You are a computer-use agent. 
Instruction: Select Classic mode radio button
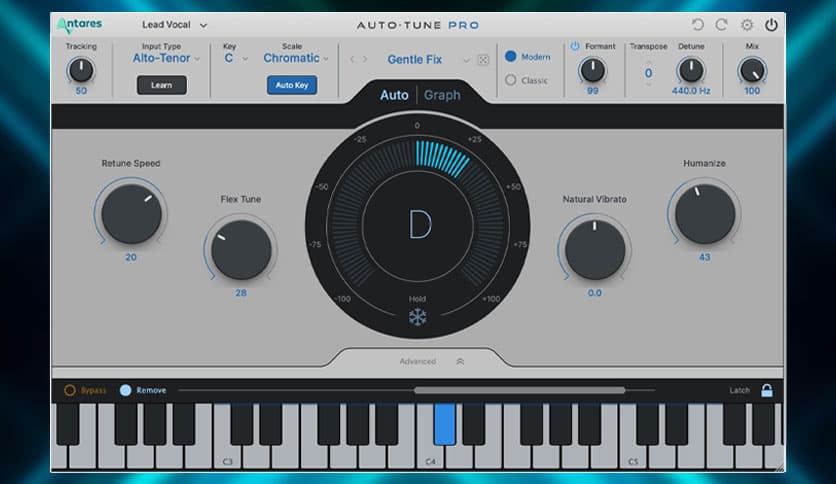tap(510, 80)
